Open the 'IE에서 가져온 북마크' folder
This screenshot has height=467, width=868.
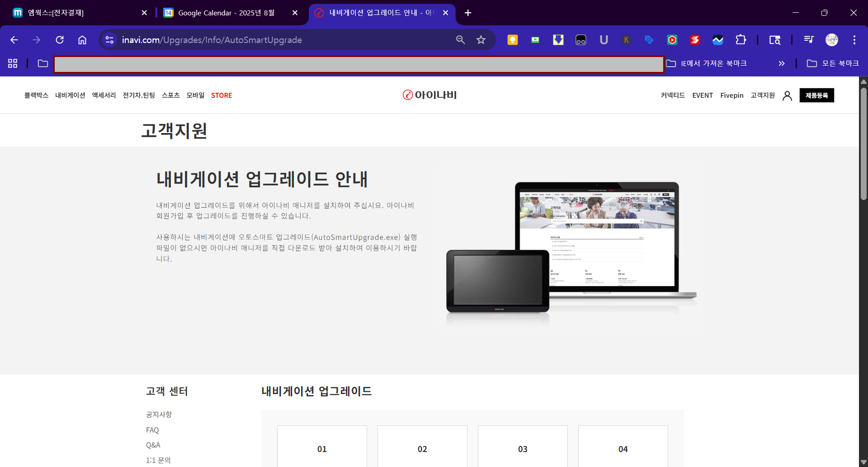coord(706,63)
